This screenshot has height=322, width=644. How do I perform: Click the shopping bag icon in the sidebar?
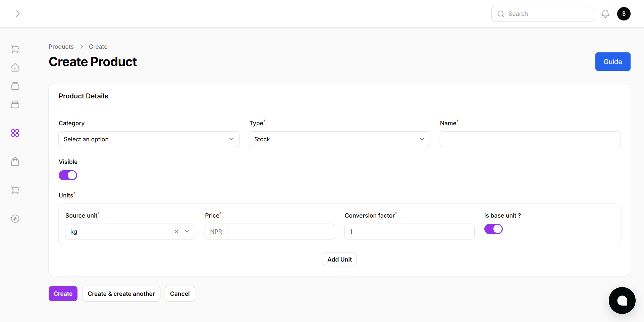[15, 162]
